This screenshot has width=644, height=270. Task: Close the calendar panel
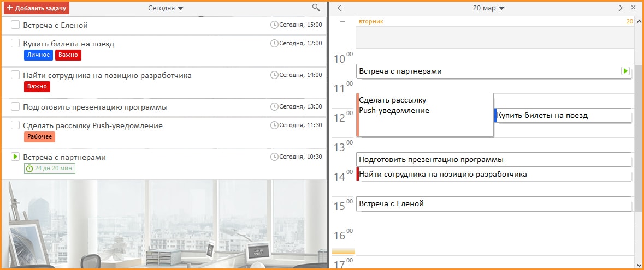[633, 8]
